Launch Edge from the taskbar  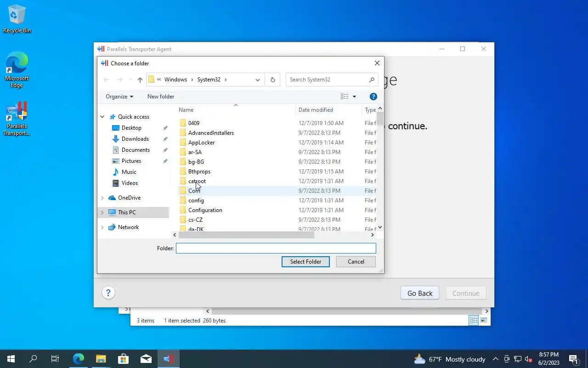pos(79,359)
